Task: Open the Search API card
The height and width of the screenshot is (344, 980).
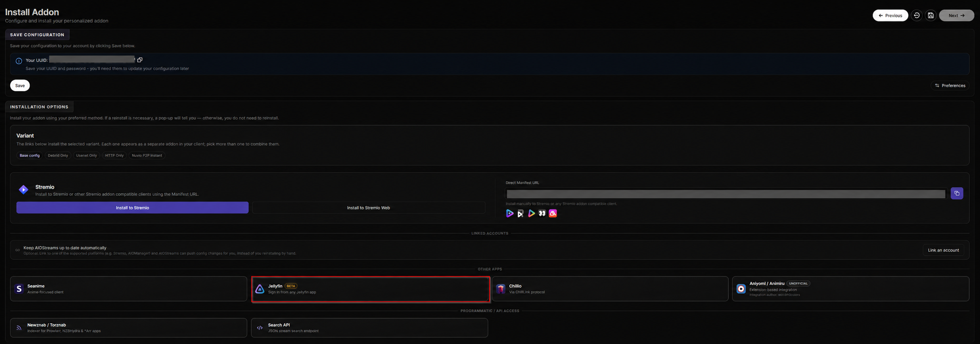Action: coord(369,328)
